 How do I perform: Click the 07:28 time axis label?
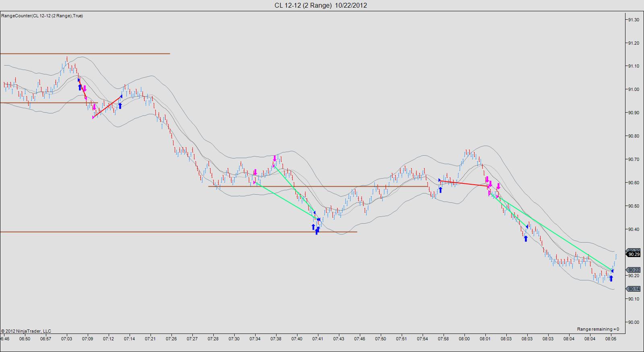click(213, 339)
